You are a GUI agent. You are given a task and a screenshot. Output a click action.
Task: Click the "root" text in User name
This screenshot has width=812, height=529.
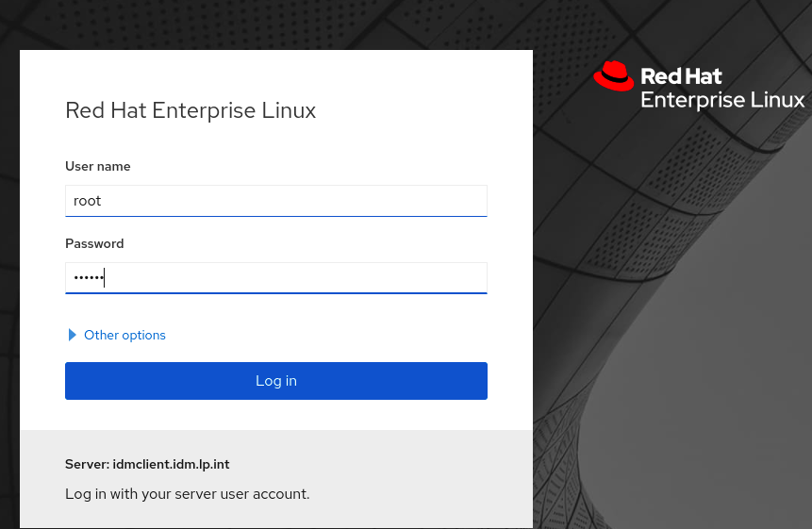pos(87,201)
